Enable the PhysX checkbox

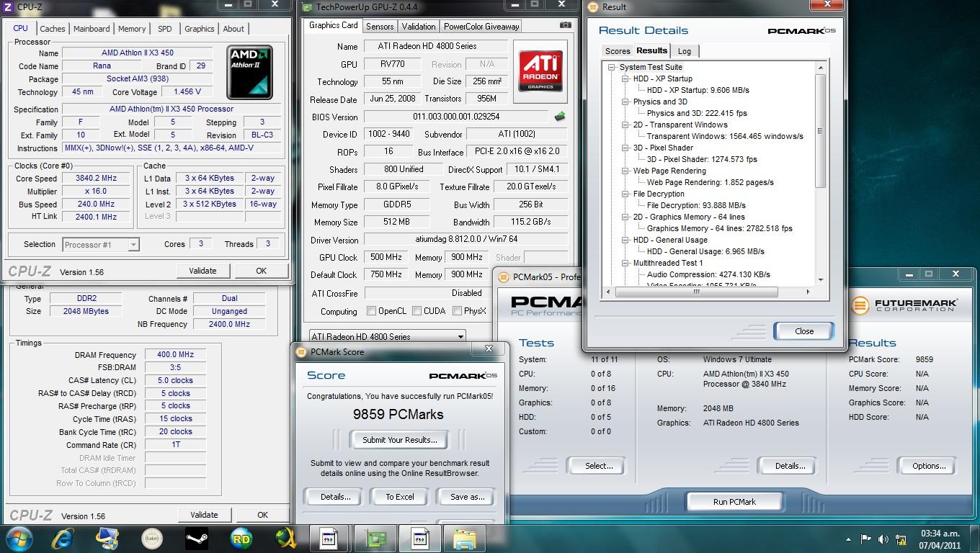(458, 311)
